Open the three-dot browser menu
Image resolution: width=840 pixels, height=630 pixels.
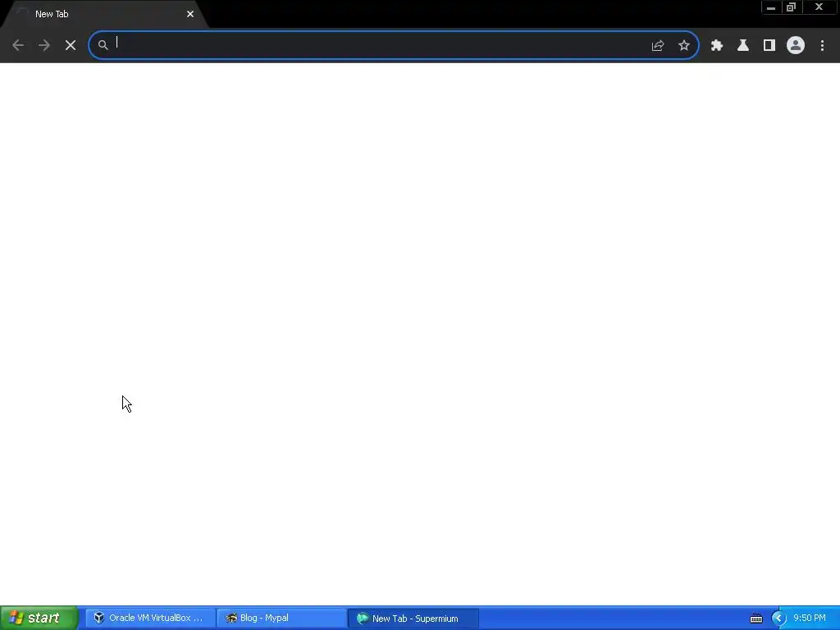(x=822, y=46)
